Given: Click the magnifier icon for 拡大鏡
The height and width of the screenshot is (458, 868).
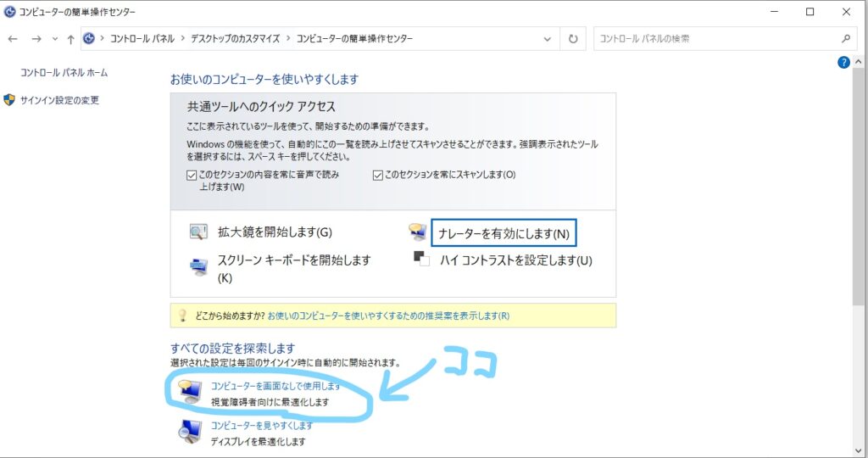Looking at the screenshot, I should coord(198,232).
